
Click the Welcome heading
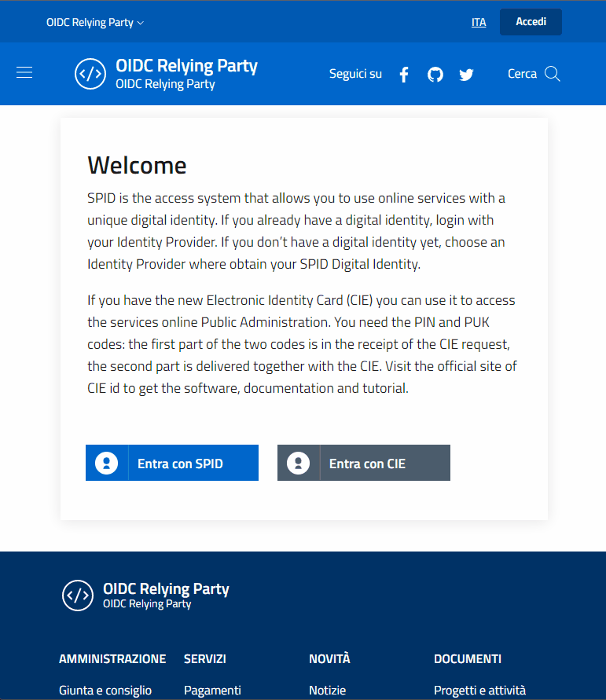pyautogui.click(x=137, y=166)
